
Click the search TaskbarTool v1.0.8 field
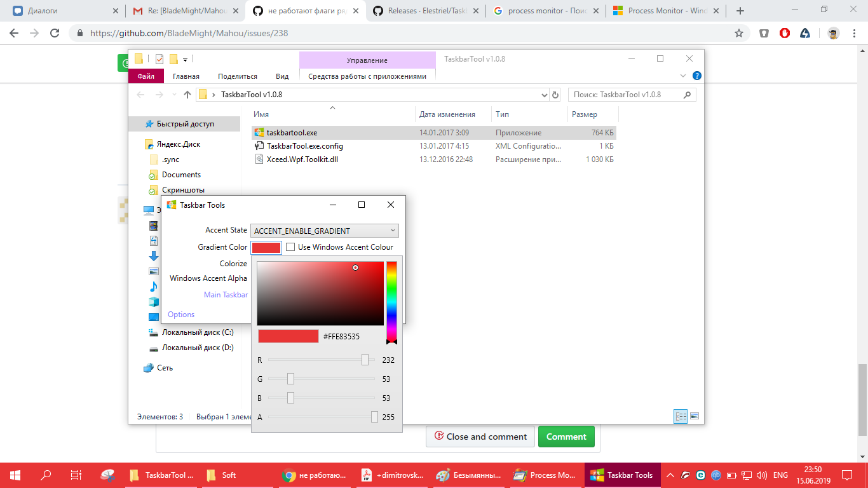click(x=632, y=95)
